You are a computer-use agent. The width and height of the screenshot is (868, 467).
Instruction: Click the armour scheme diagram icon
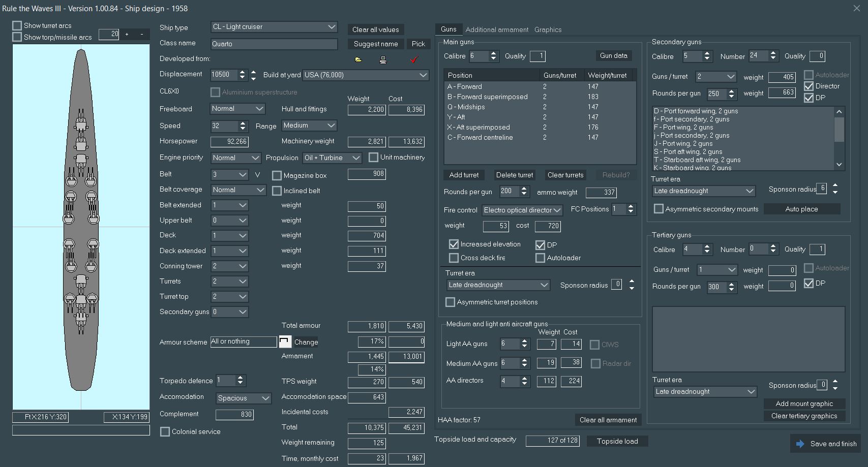285,341
